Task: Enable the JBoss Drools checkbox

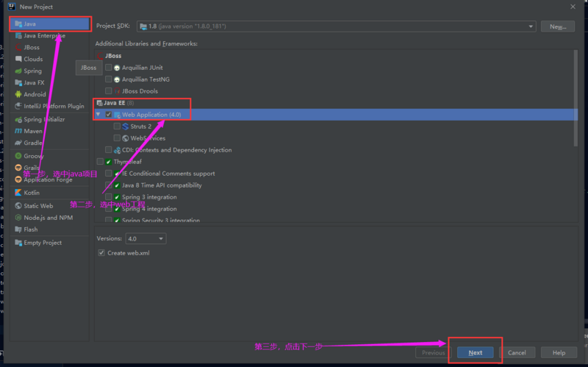Action: pos(108,90)
